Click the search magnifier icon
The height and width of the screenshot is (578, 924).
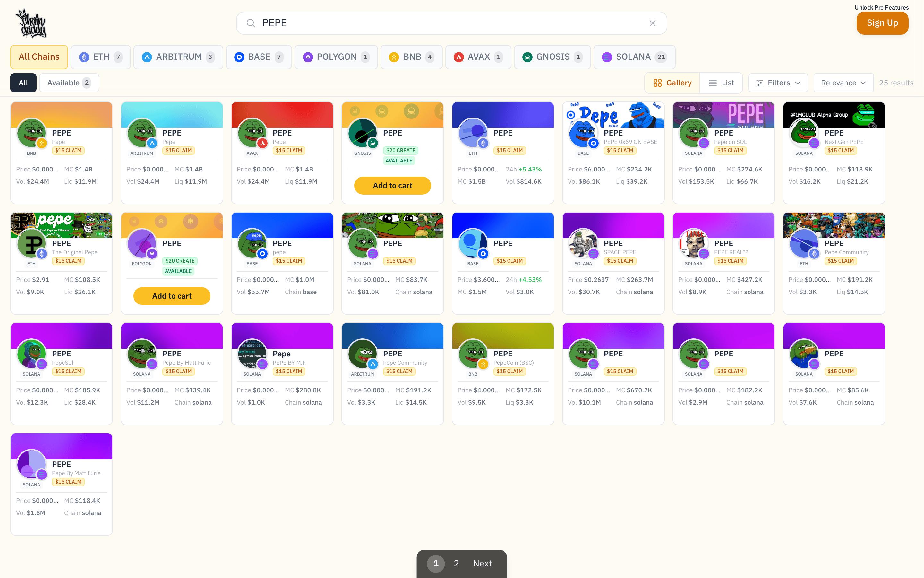(x=251, y=23)
